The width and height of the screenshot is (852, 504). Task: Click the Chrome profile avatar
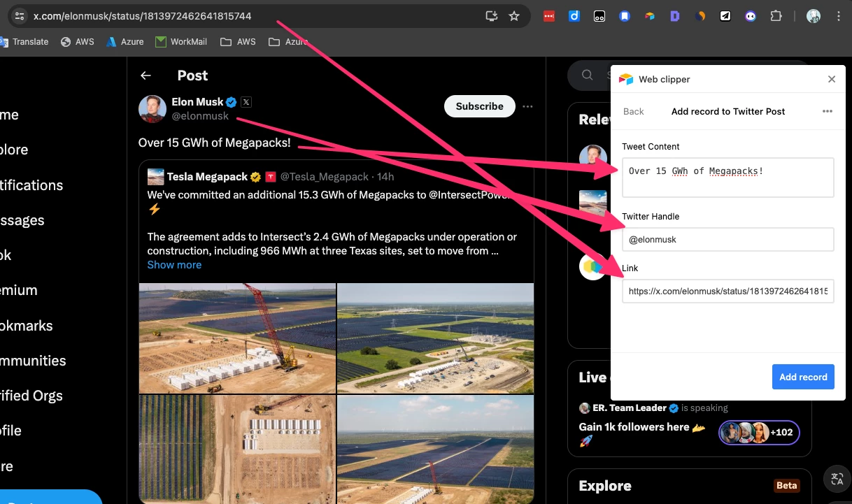814,16
